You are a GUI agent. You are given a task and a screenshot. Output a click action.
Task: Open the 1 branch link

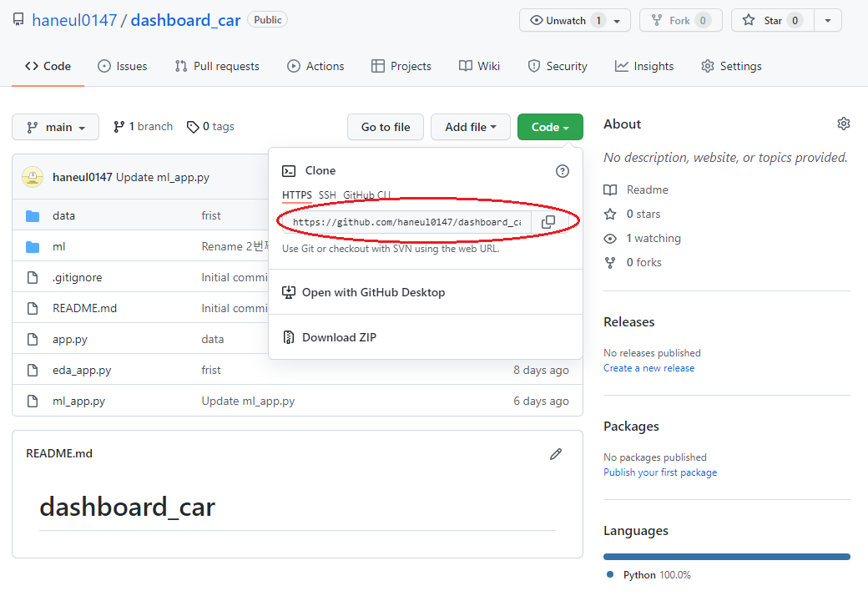click(x=144, y=127)
